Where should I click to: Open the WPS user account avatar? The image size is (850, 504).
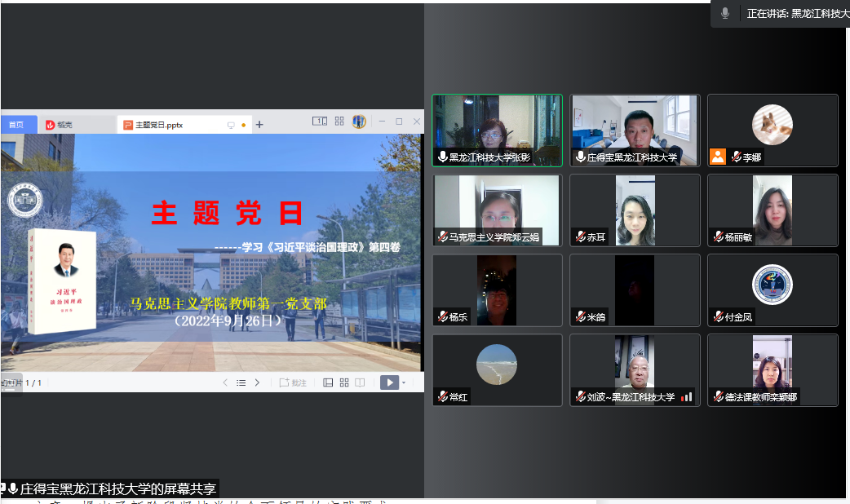tap(359, 122)
